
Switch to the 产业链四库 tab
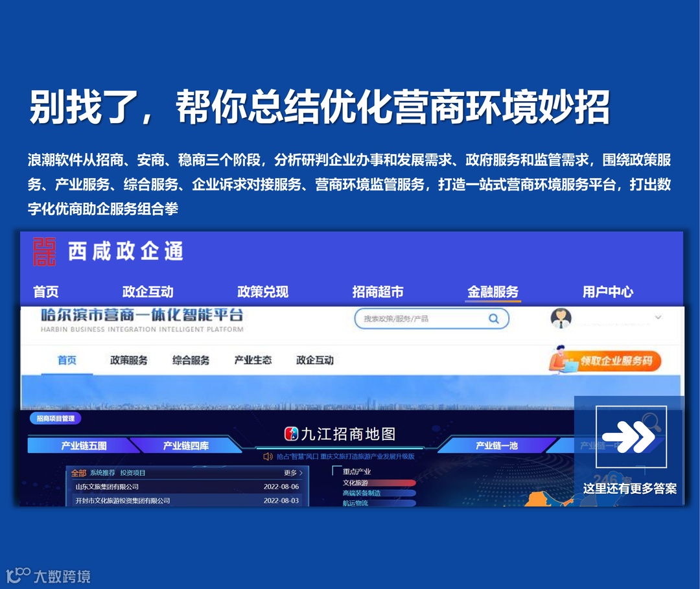click(186, 445)
